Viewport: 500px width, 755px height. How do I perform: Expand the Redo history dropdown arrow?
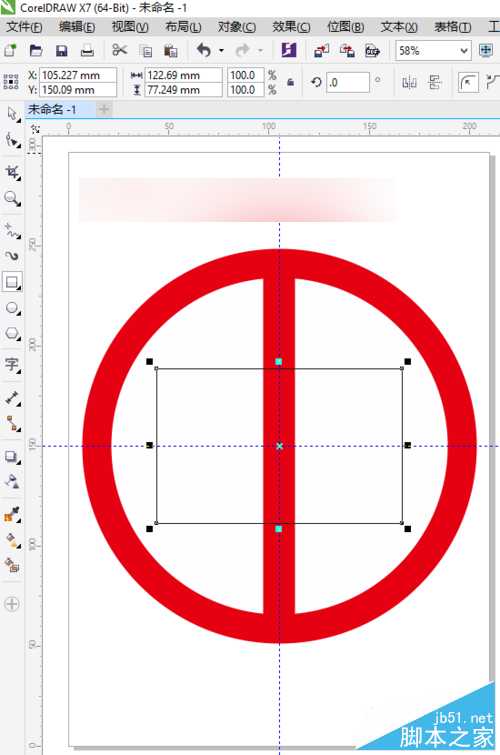point(260,50)
